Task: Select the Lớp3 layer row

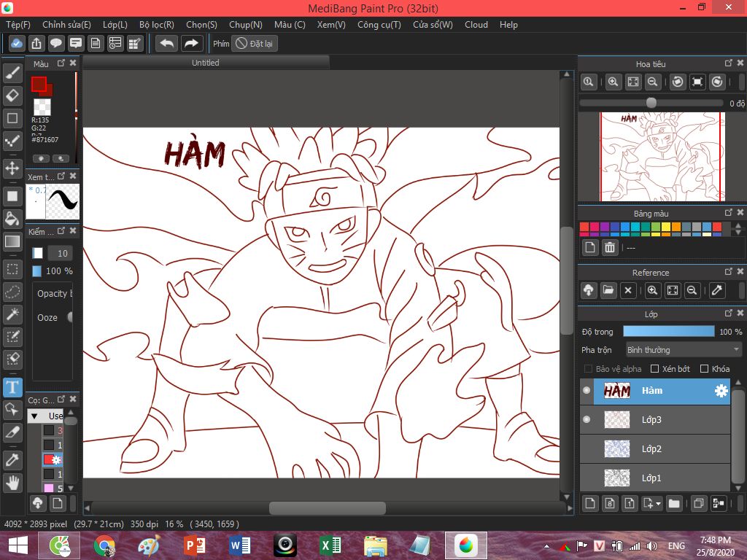Action: coord(655,419)
